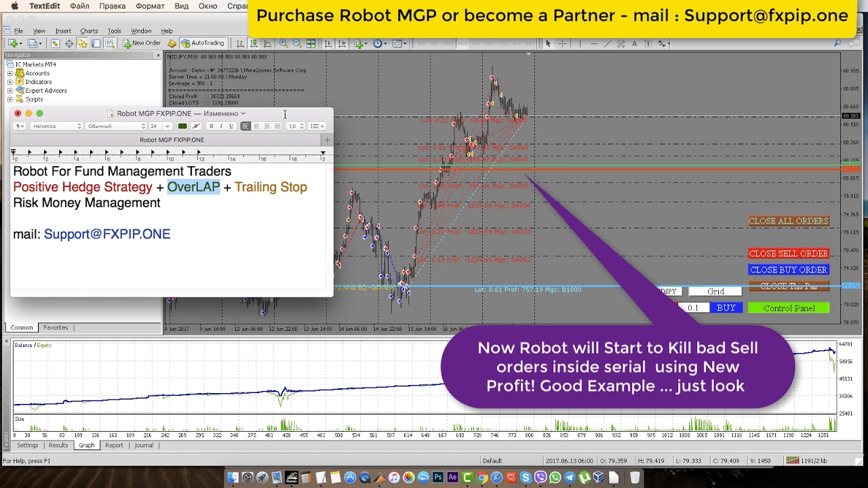Click CLOSE BUY ORDER button

(789, 270)
